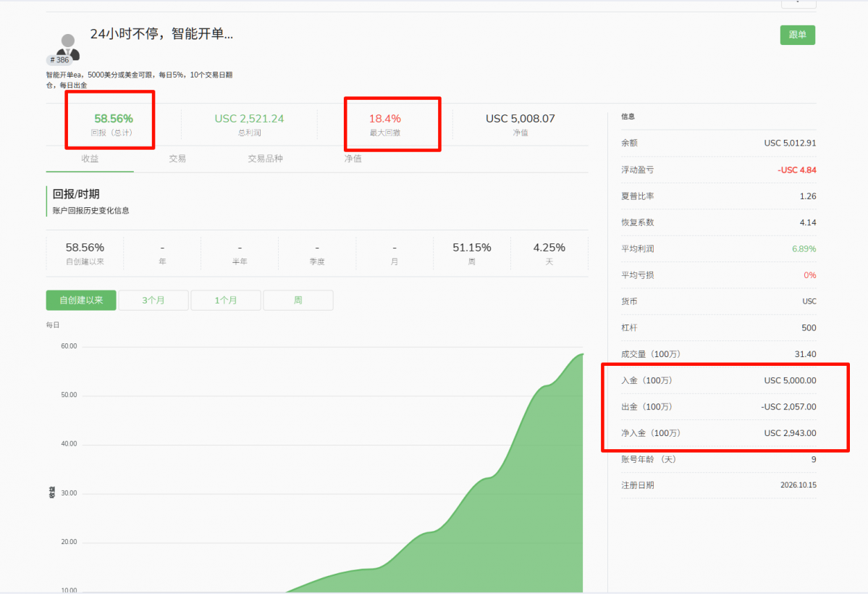Choose the 周 chart range button
868x594 pixels.
point(298,301)
